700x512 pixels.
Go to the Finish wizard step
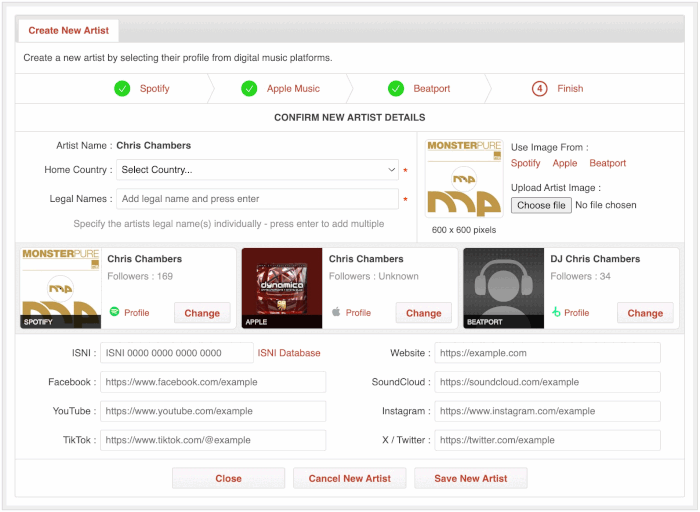point(570,88)
